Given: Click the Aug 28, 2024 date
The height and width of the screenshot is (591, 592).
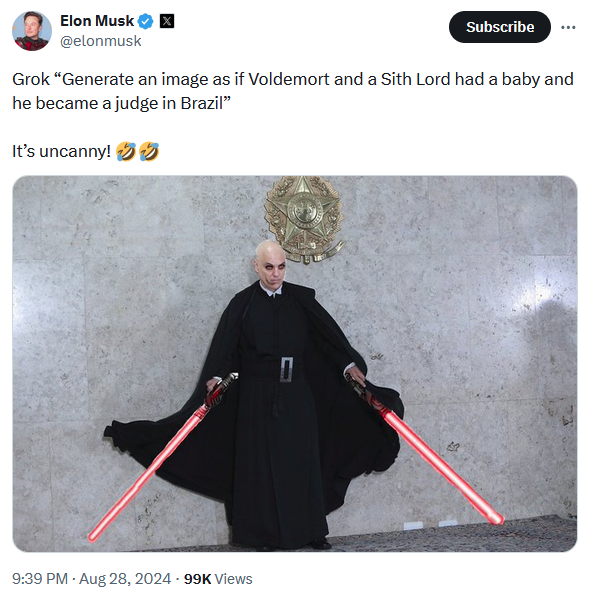Looking at the screenshot, I should (x=125, y=579).
